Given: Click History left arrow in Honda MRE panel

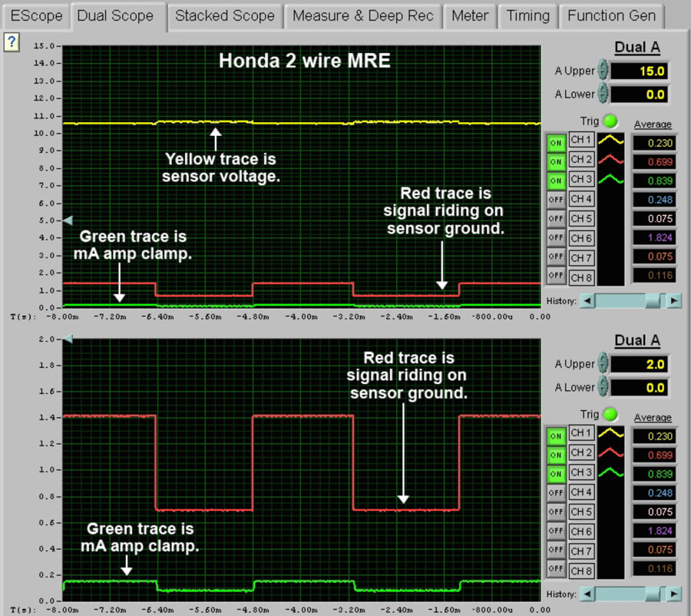Looking at the screenshot, I should coord(587,301).
